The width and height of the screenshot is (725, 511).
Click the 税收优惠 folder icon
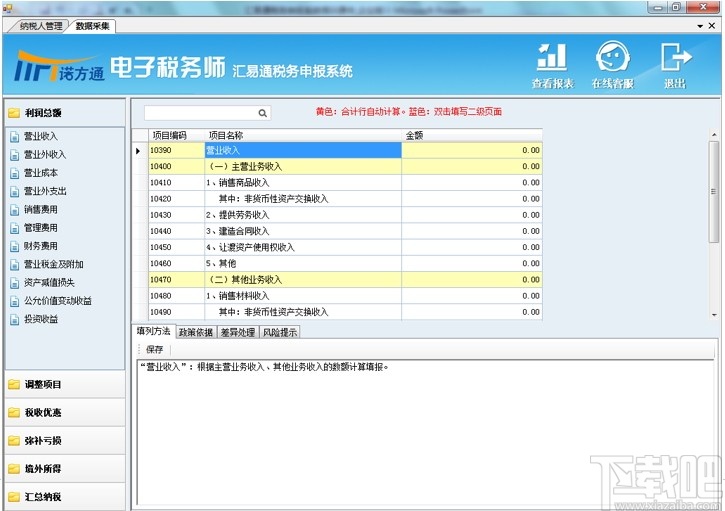(14, 412)
